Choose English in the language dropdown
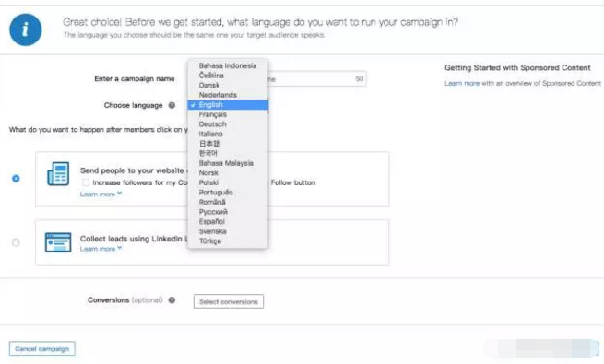Screen dimensions: 604x364 [x=228, y=105]
